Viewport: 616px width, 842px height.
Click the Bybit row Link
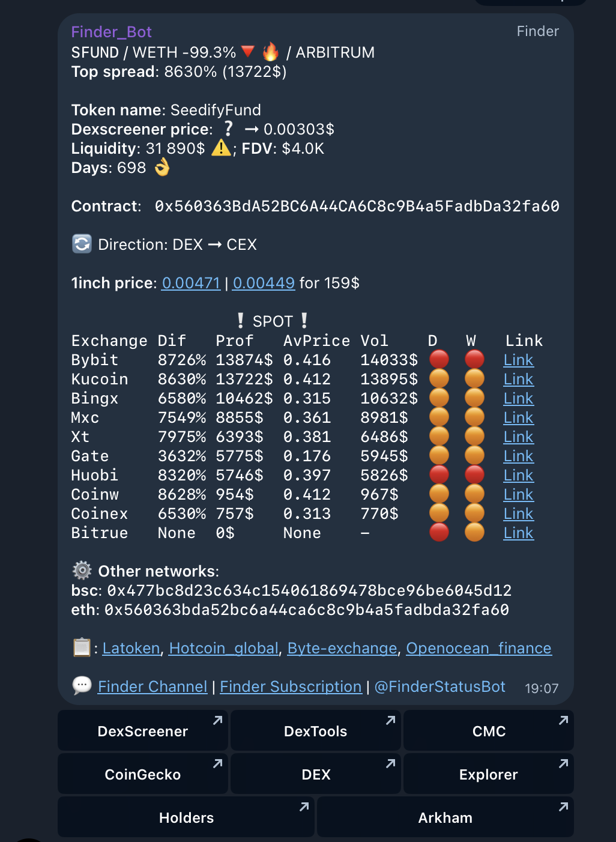coord(518,360)
